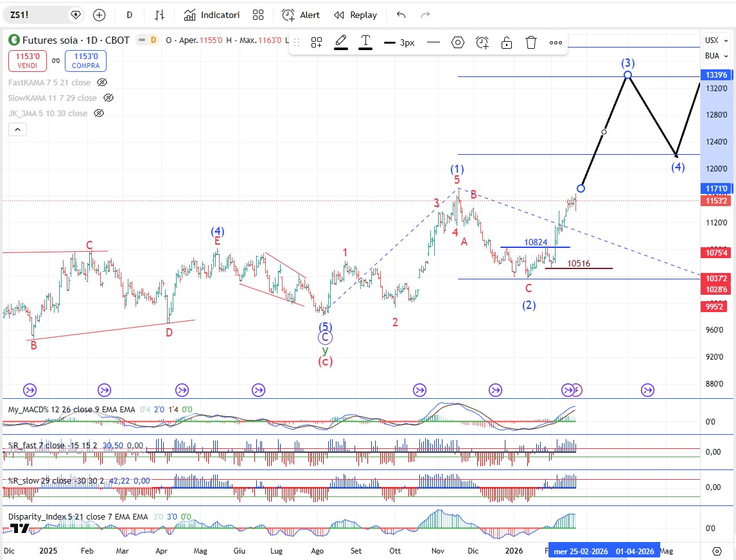Lock the selected drawing
The image size is (736, 560).
(x=507, y=42)
